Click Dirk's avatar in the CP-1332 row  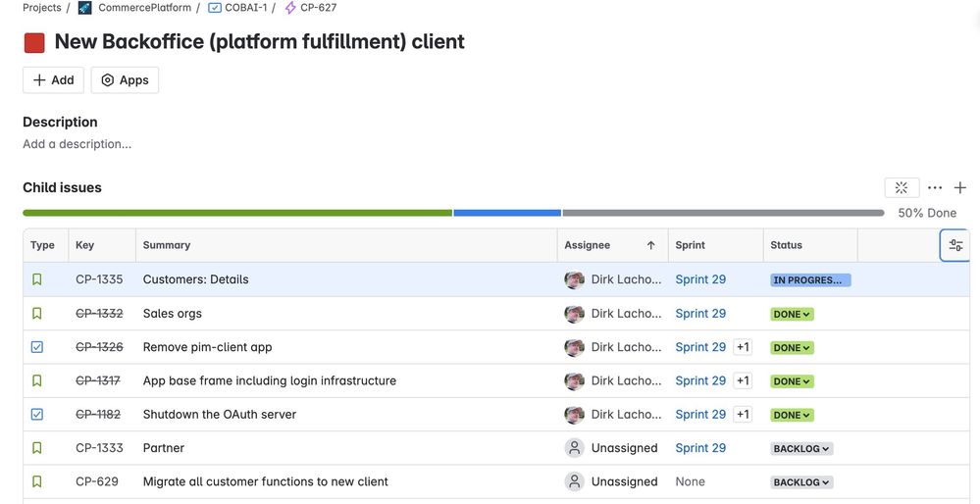[x=575, y=313]
